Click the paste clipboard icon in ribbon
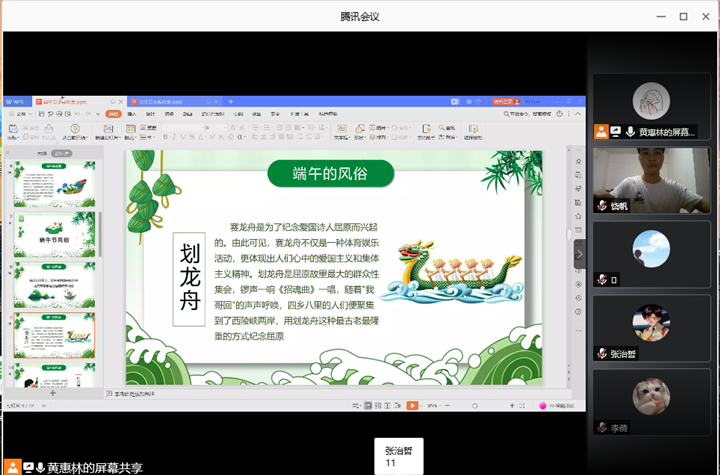The height and width of the screenshot is (475, 720). [x=13, y=129]
